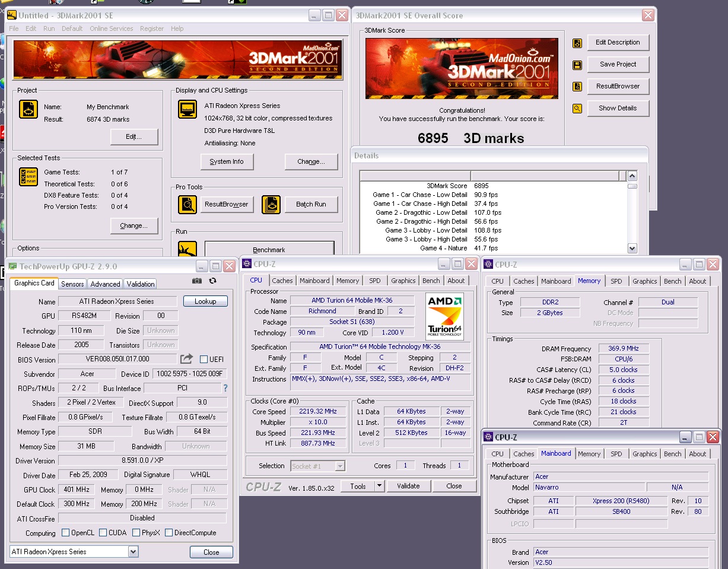
Task: Click the BIOS Version value V2.50 in CPU-Z
Action: tap(621, 562)
